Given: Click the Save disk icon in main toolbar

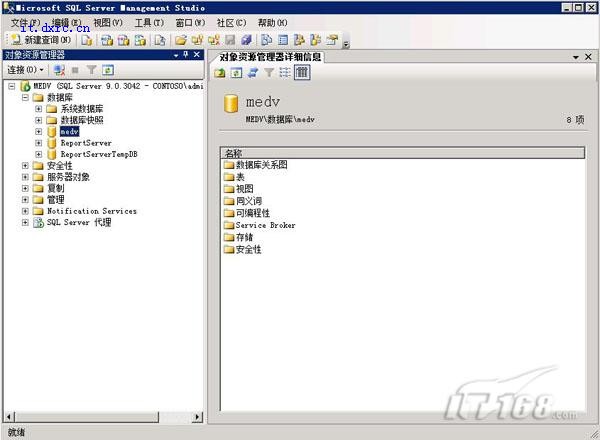Looking at the screenshot, I should coord(230,40).
